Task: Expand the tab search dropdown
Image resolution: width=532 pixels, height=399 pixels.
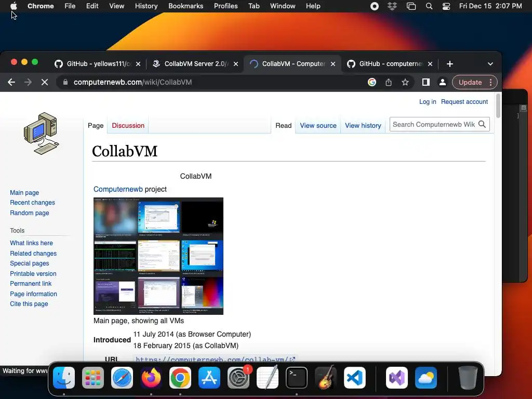Action: 490,64
